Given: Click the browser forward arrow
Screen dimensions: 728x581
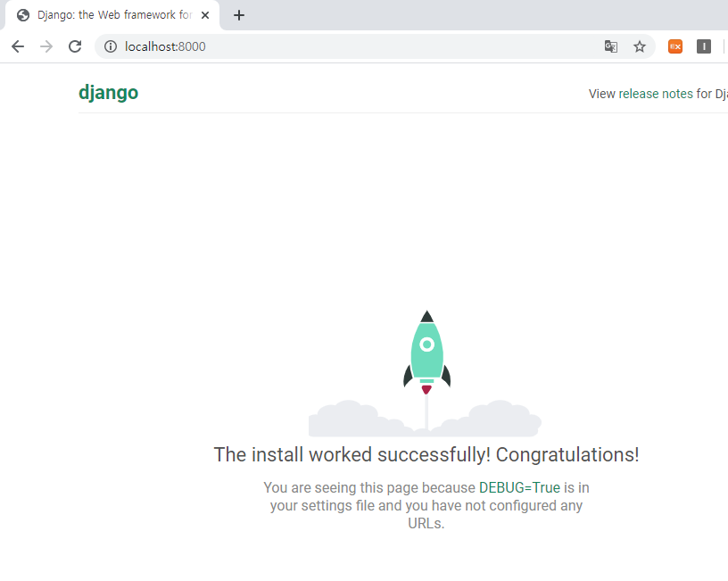Looking at the screenshot, I should [46, 46].
